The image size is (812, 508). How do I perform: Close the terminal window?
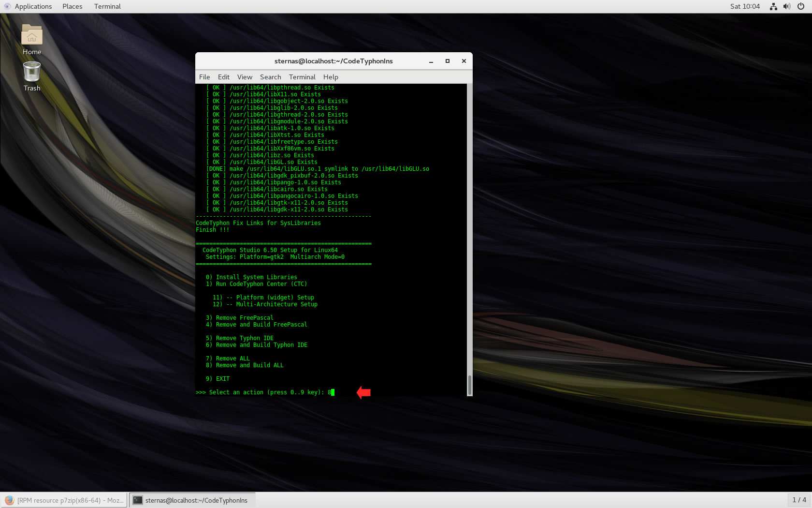coord(464,61)
